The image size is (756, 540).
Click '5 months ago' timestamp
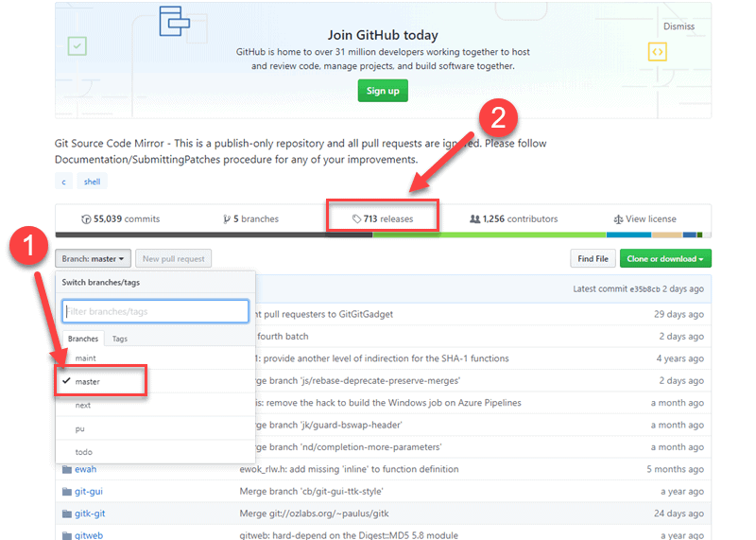[675, 469]
